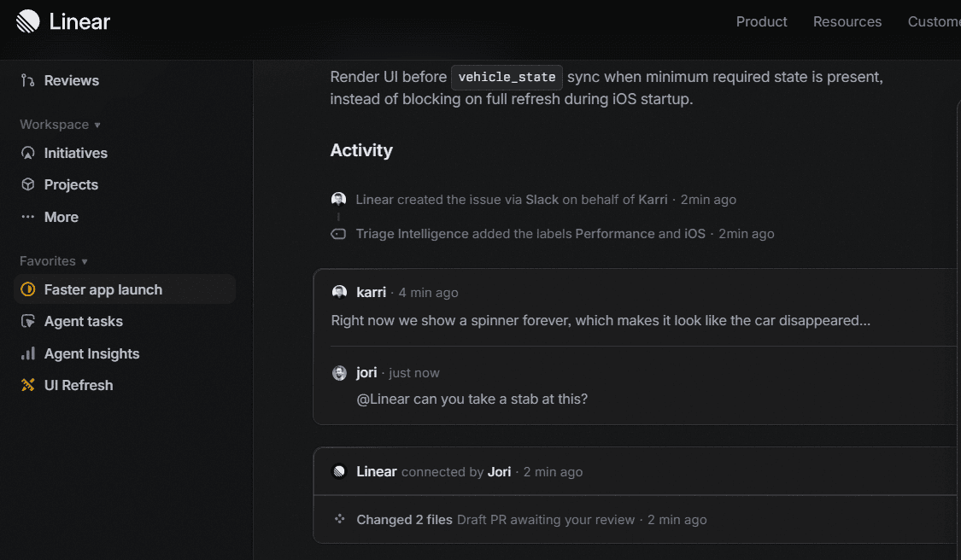
Task: Open Reviews via its merge icon
Action: pos(27,81)
